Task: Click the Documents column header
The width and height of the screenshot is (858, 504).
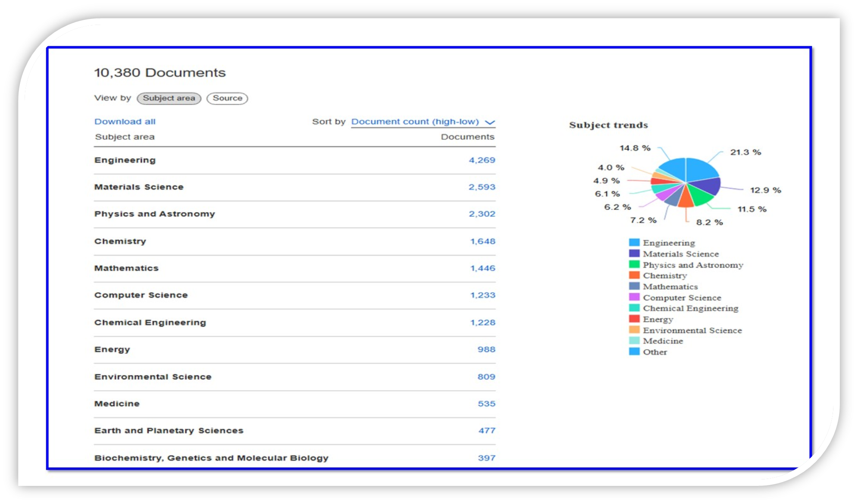Action: (x=467, y=137)
